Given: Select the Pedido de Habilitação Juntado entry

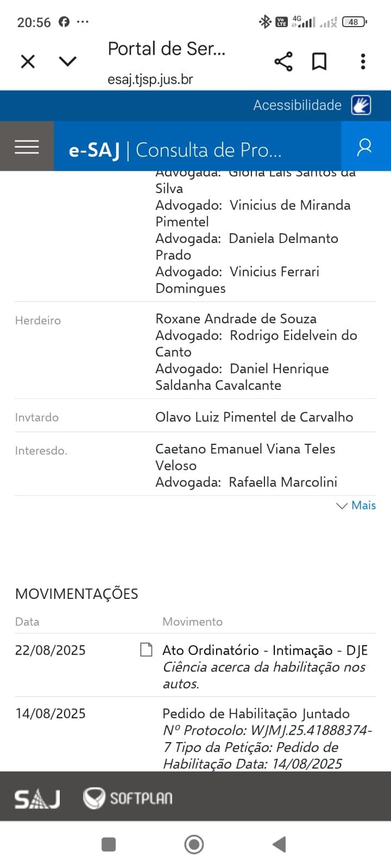Looking at the screenshot, I should click(x=256, y=713).
